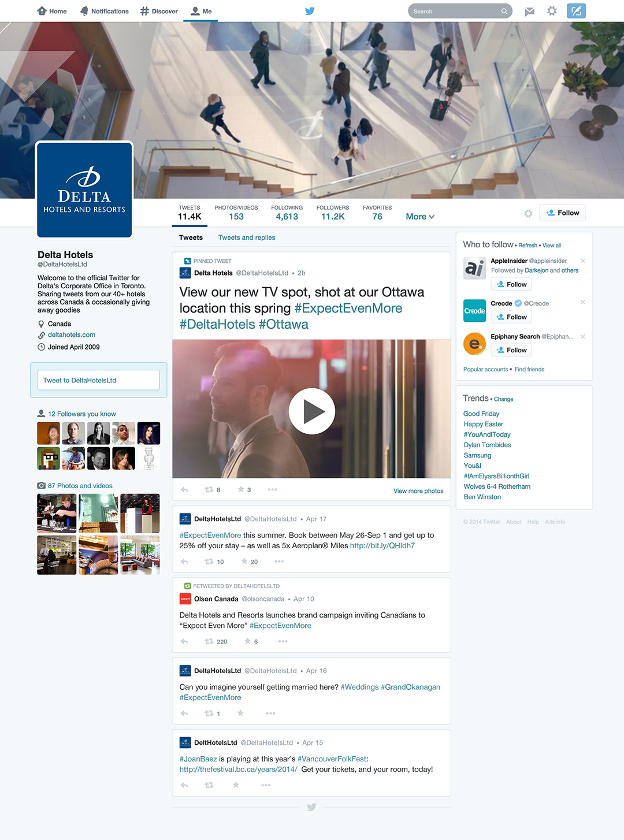The image size is (624, 840).
Task: Change the Trends location
Action: click(x=503, y=399)
